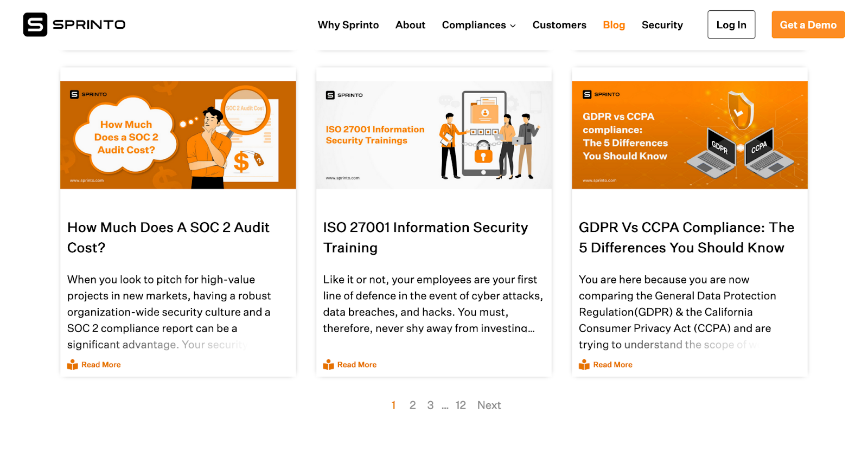Viewport: 868px width, 465px height.
Task: Jump to page 12 in pagination
Action: tap(461, 405)
